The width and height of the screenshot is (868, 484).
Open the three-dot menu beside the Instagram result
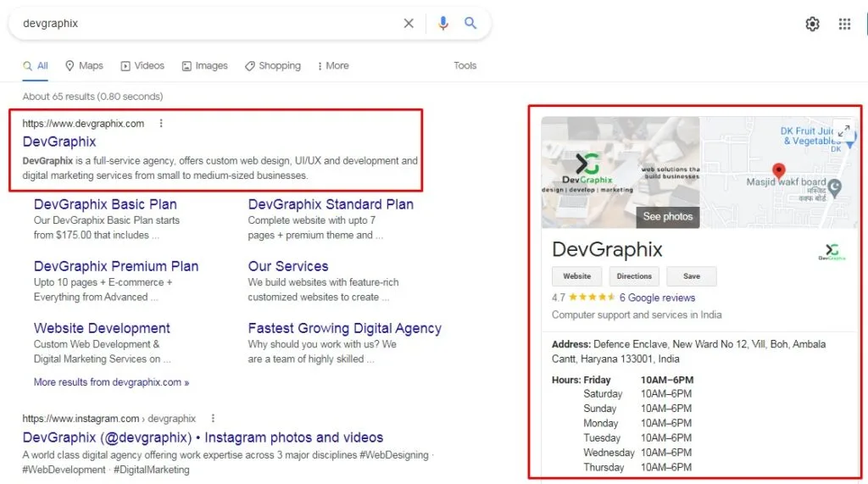[x=213, y=418]
